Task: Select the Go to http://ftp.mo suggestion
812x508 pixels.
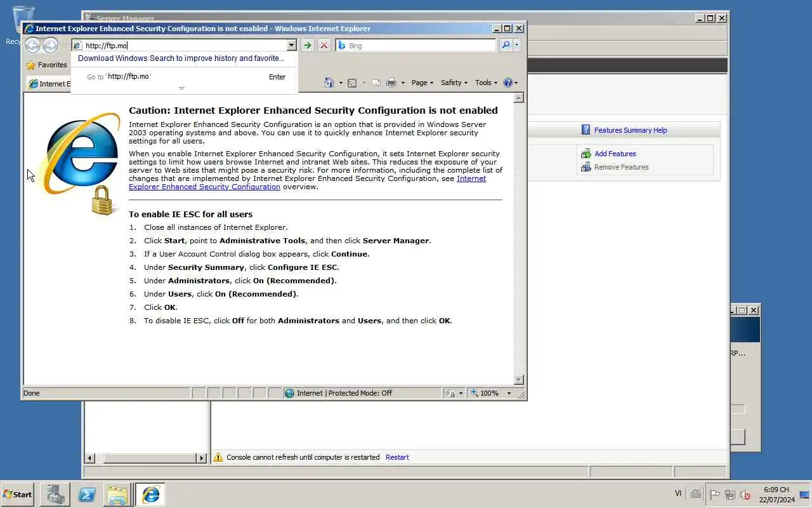Action: pyautogui.click(x=184, y=77)
